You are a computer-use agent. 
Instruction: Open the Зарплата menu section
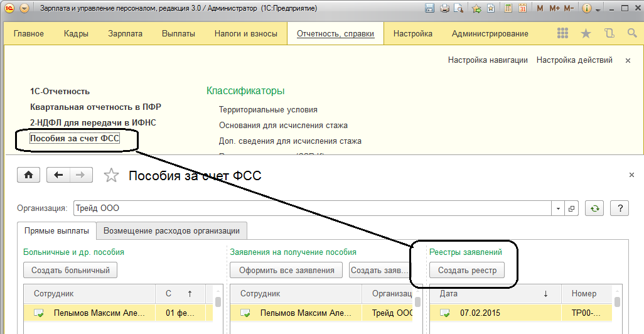[x=125, y=34]
